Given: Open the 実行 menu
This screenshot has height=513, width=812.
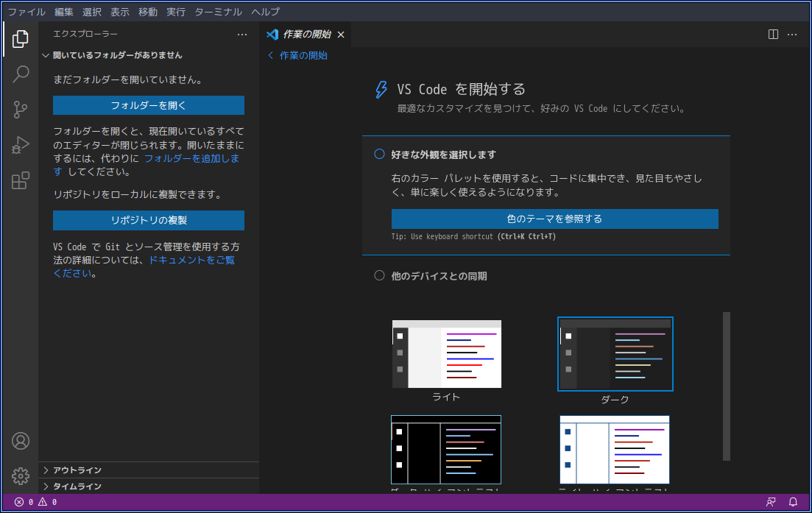Looking at the screenshot, I should click(175, 11).
